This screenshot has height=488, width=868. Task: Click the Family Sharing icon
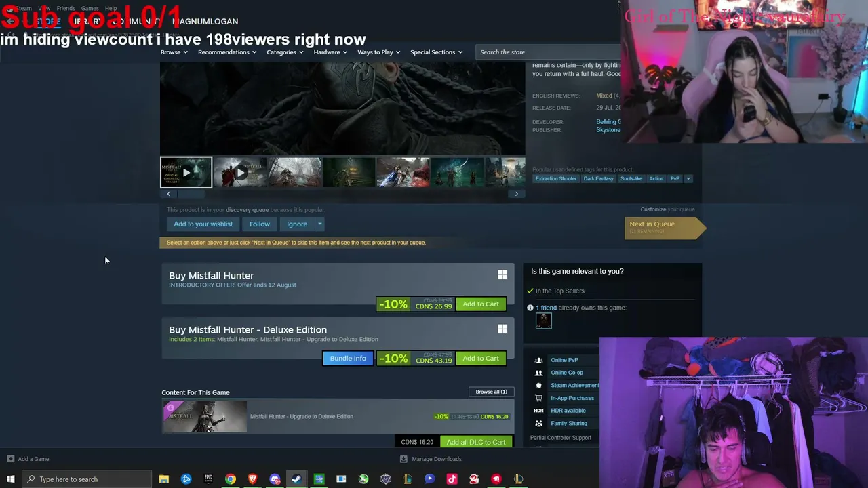(538, 424)
